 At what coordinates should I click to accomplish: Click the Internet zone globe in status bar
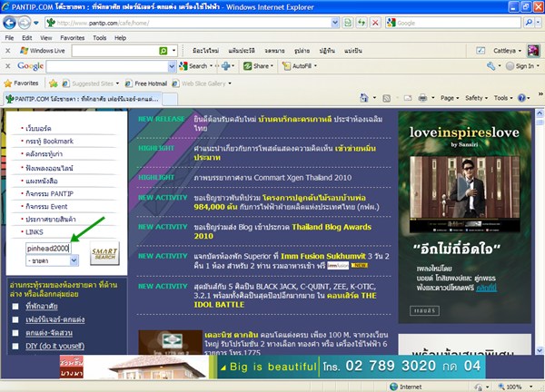click(393, 387)
